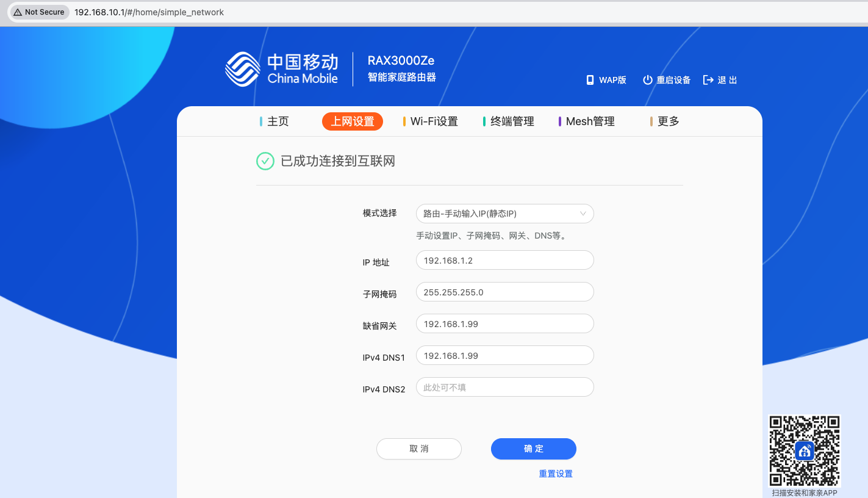Click the logout arrow icon
This screenshot has width=868, height=498.
708,80
